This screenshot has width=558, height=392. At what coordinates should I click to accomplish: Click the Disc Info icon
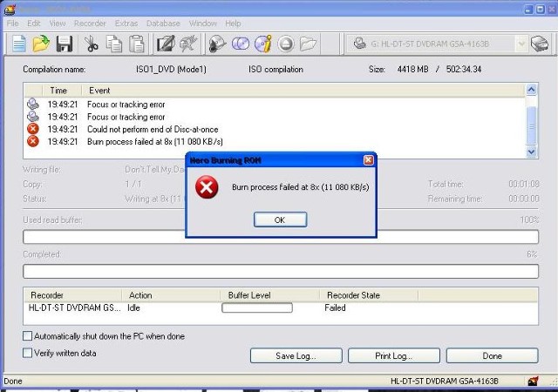pyautogui.click(x=263, y=44)
